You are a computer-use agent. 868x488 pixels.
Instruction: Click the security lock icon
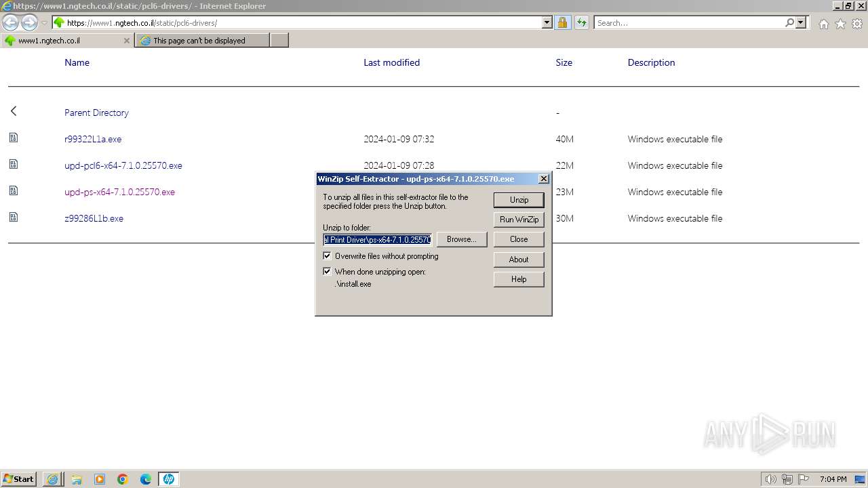pyautogui.click(x=562, y=22)
